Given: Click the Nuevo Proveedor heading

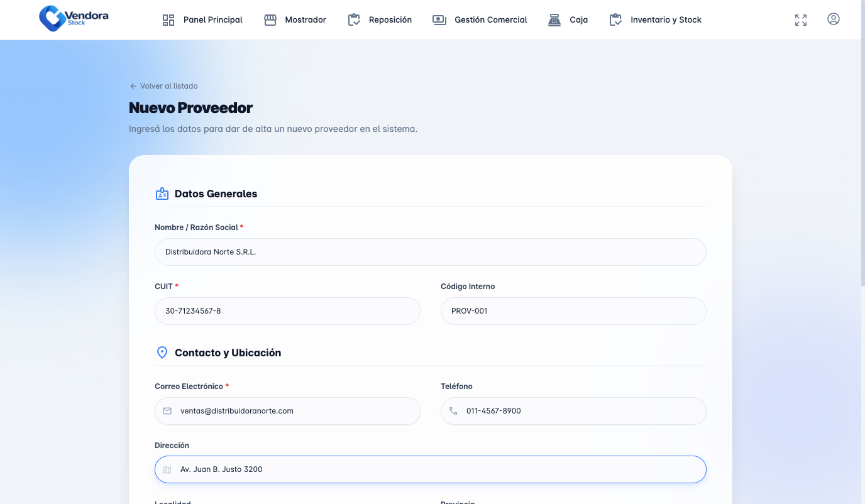Looking at the screenshot, I should click(x=191, y=108).
